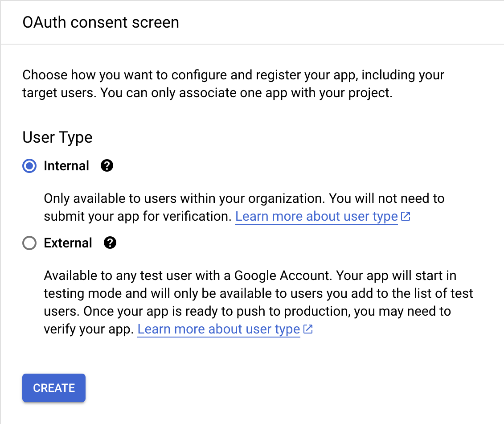Select the External user type radio button
Viewport: 504px width, 424px height.
click(29, 243)
